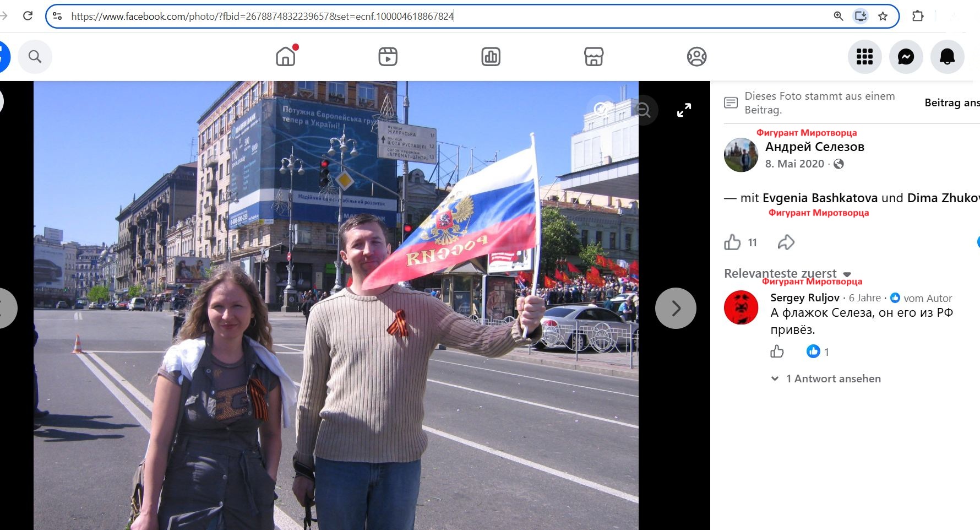Open tagged profile Dima Zhukov
This screenshot has height=530, width=980.
[x=943, y=198]
